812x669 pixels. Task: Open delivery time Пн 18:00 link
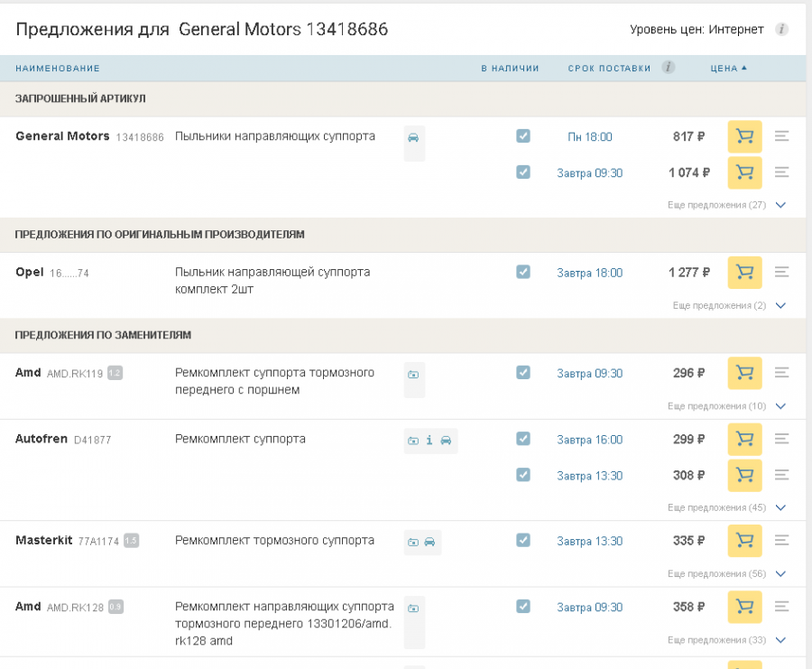coord(590,137)
